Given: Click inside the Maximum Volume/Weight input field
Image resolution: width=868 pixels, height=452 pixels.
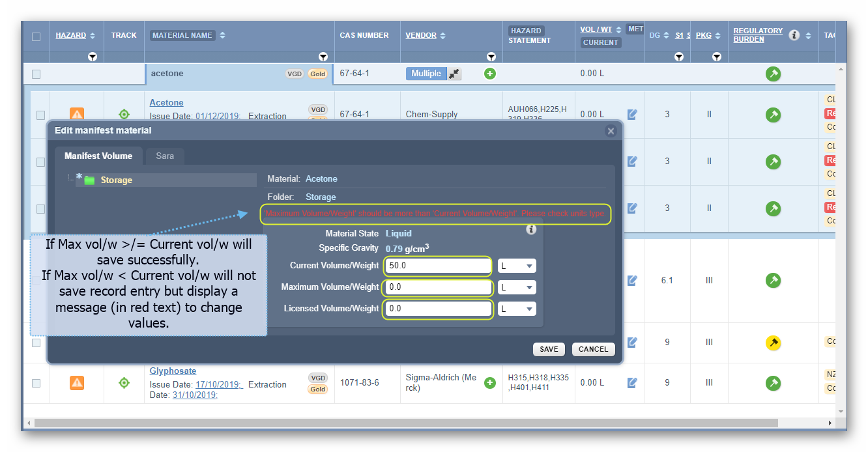Looking at the screenshot, I should coord(437,287).
